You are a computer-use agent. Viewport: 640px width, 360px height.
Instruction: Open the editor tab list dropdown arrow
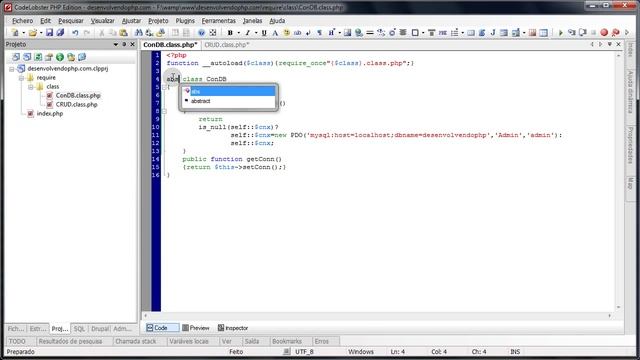point(610,44)
